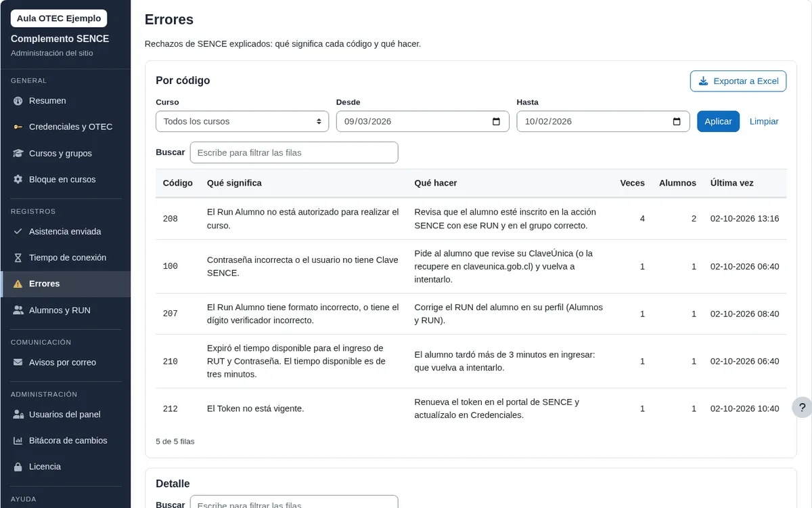Open the Hasta date picker calendar icon

point(677,122)
